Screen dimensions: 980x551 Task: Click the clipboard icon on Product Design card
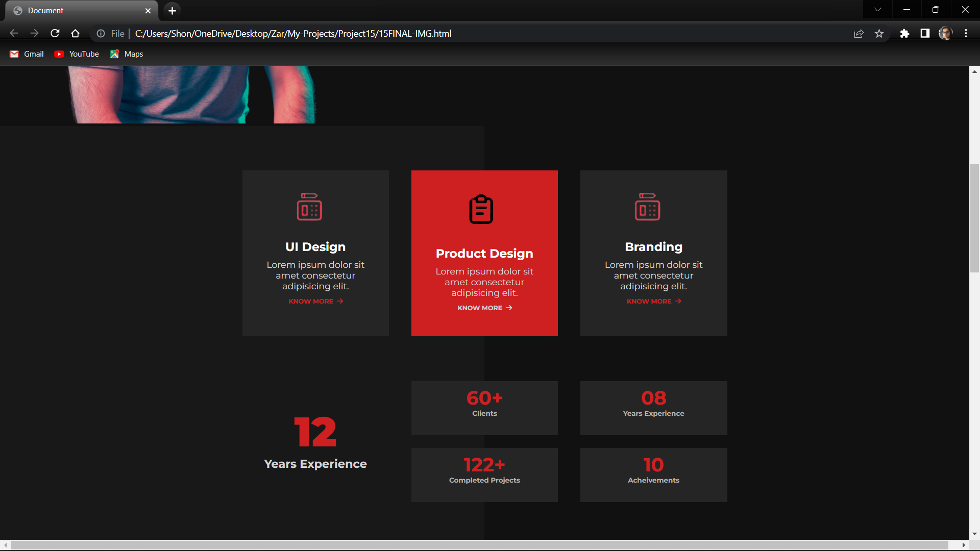point(481,209)
